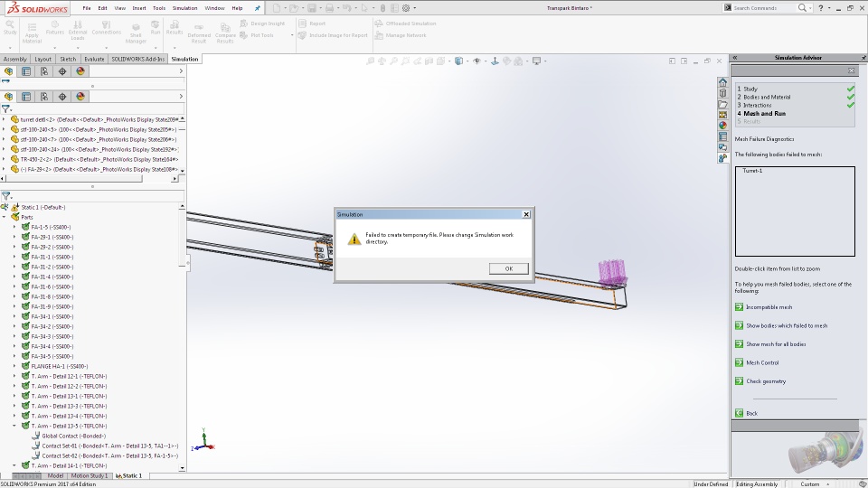Switch to the Assembly tab
The width and height of the screenshot is (868, 488).
(15, 60)
